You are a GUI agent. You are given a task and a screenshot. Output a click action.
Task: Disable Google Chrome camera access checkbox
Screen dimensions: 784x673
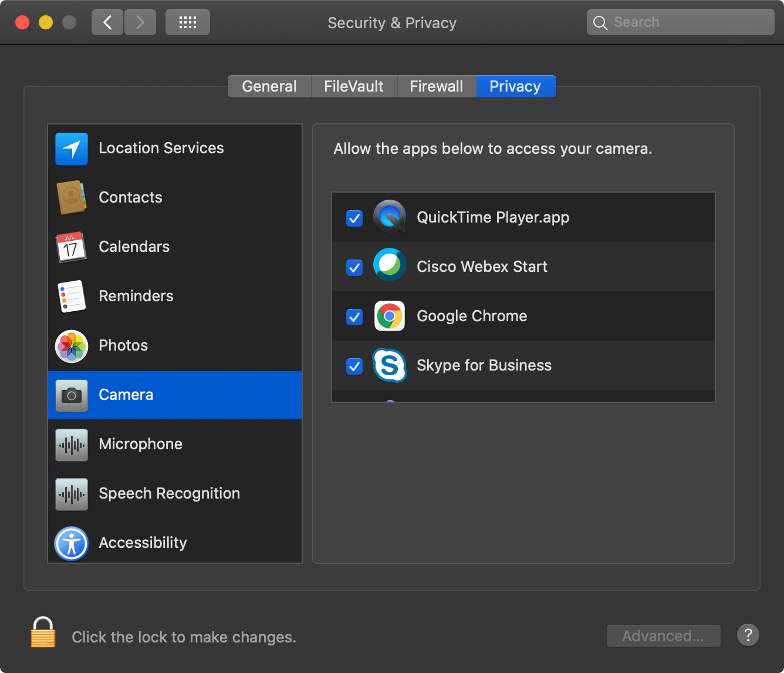(x=354, y=317)
